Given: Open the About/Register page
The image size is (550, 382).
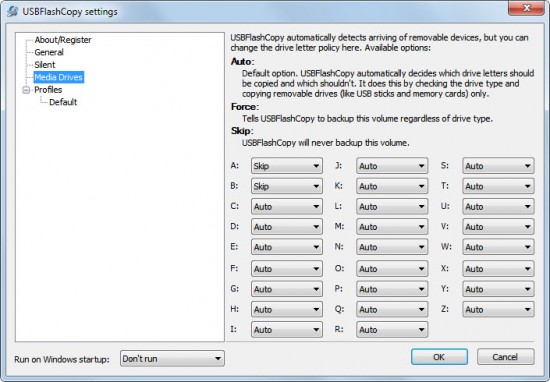Looking at the screenshot, I should [x=63, y=40].
